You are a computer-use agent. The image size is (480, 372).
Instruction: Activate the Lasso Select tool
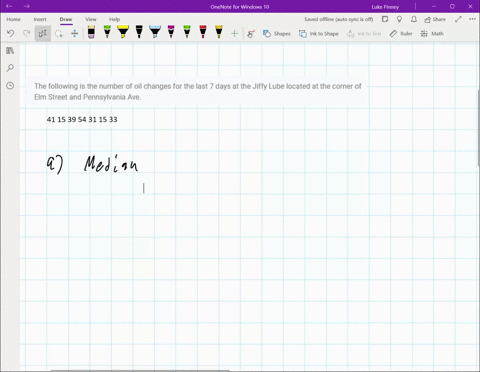[x=59, y=33]
